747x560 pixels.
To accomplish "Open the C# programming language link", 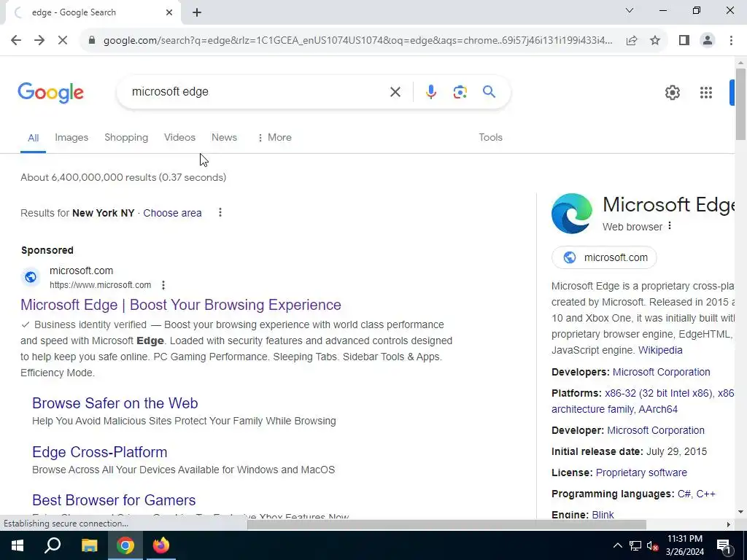I will click(x=684, y=494).
